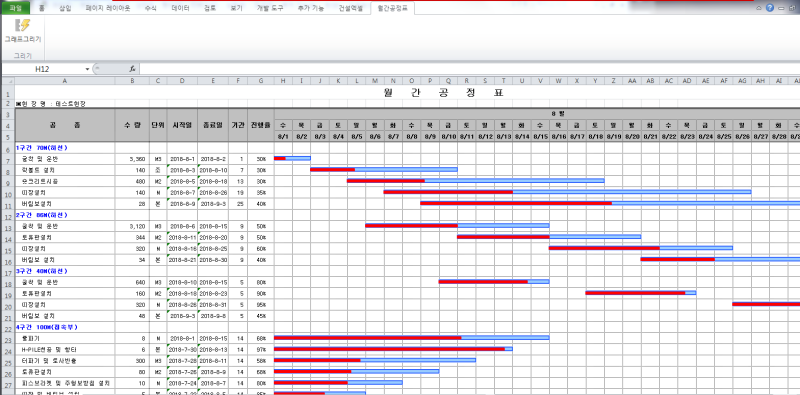Select column header G

(x=261, y=80)
